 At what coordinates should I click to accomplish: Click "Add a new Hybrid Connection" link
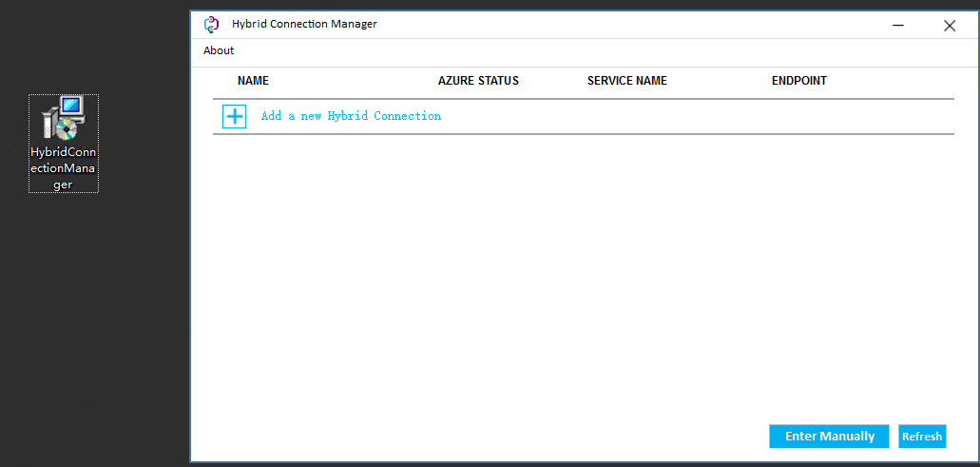(x=351, y=116)
